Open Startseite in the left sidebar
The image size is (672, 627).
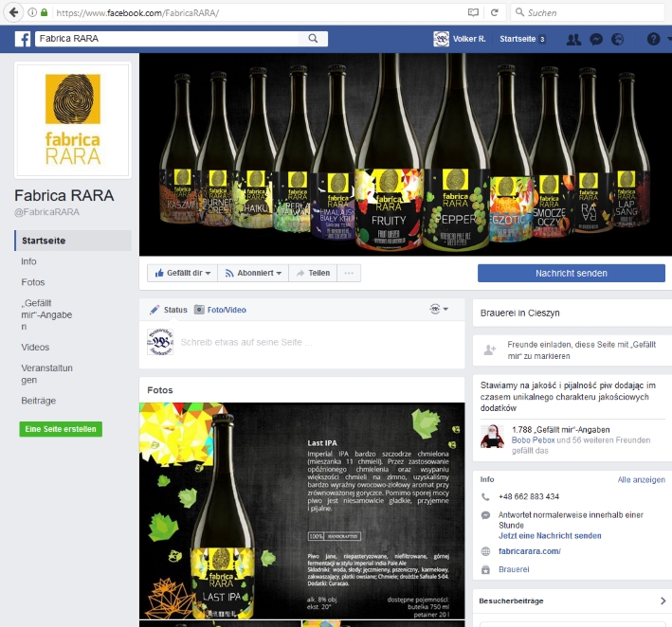(x=73, y=241)
